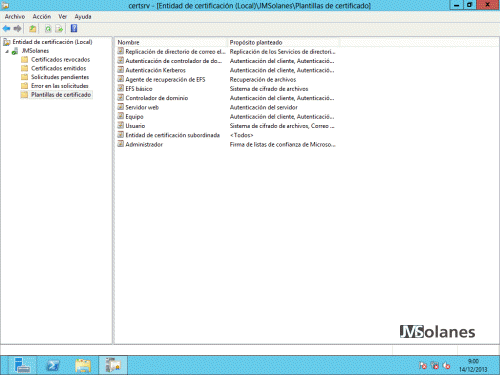Select Administrador template row
Screen dimensions: 500x375
click(144, 145)
